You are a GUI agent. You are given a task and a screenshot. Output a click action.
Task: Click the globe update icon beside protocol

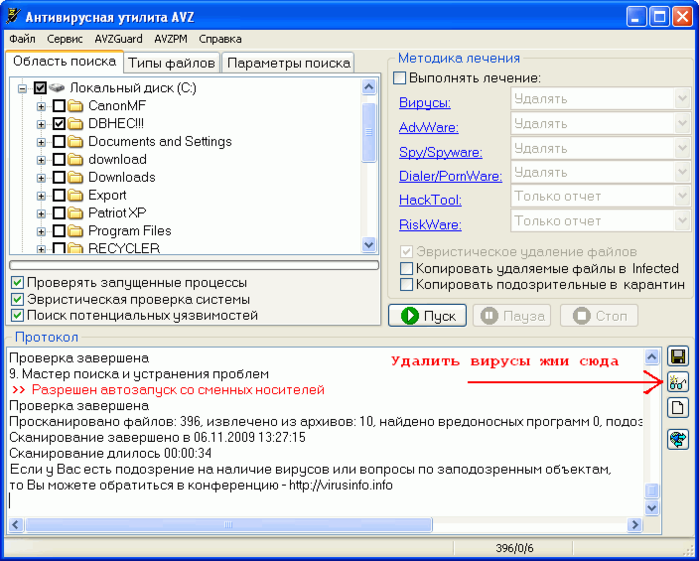678,439
